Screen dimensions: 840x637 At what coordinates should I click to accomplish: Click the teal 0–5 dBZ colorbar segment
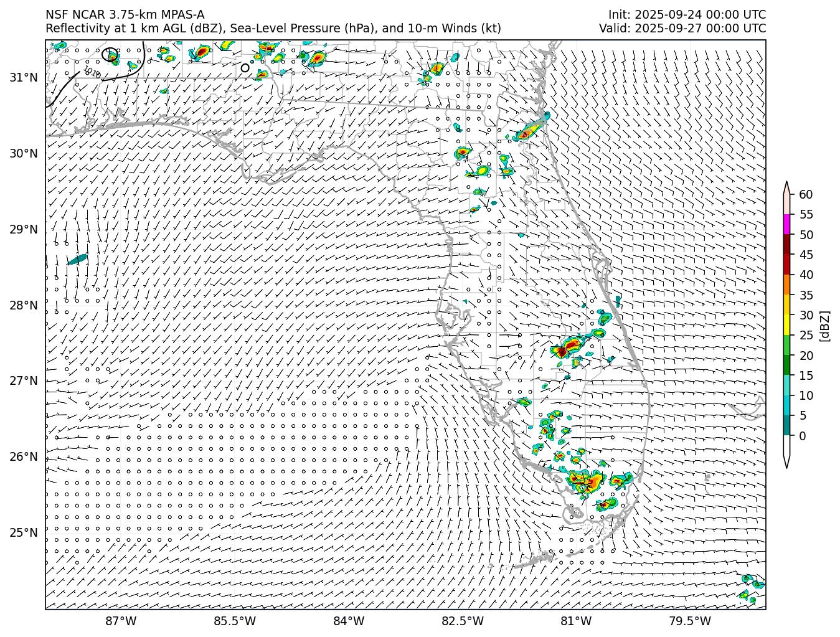coord(786,425)
